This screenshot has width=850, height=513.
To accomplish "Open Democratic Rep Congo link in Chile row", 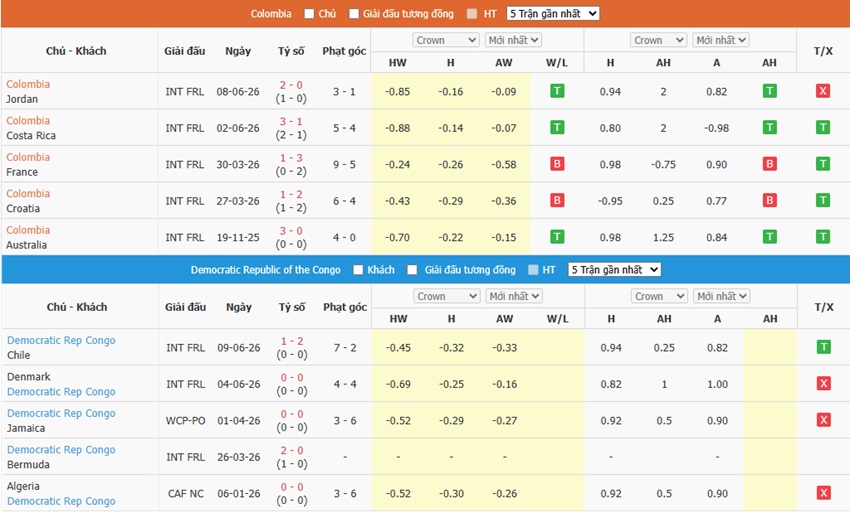I will [61, 340].
